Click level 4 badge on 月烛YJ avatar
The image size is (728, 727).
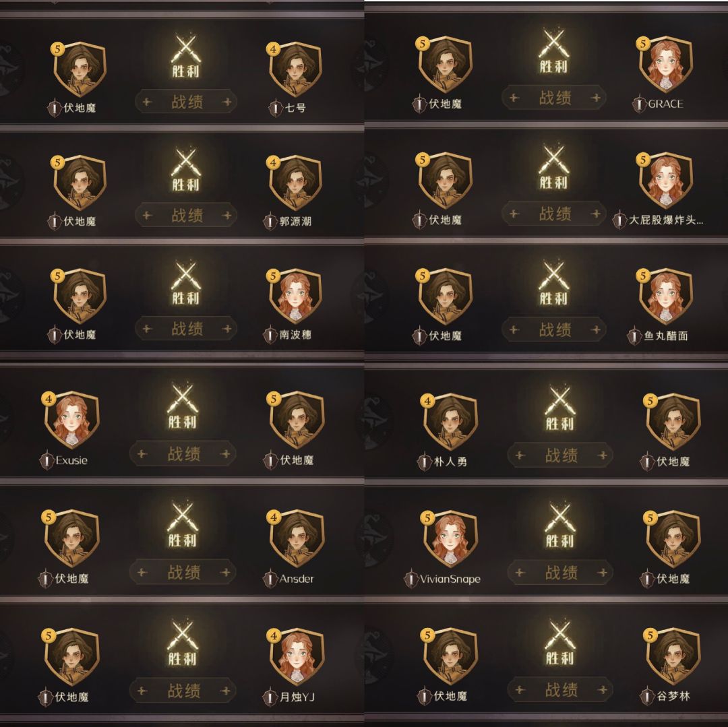tap(274, 635)
